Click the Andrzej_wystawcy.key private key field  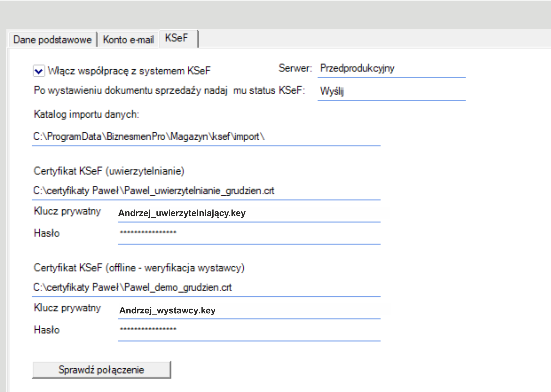click(249, 310)
